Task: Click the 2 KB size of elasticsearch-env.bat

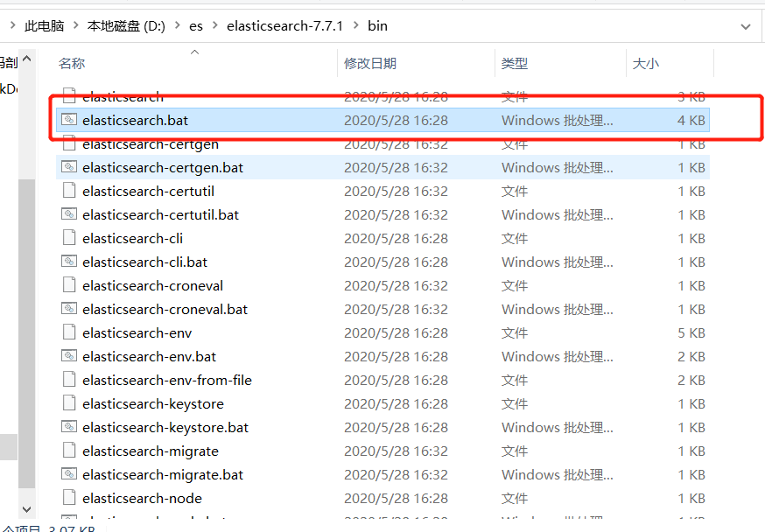Action: coord(691,357)
